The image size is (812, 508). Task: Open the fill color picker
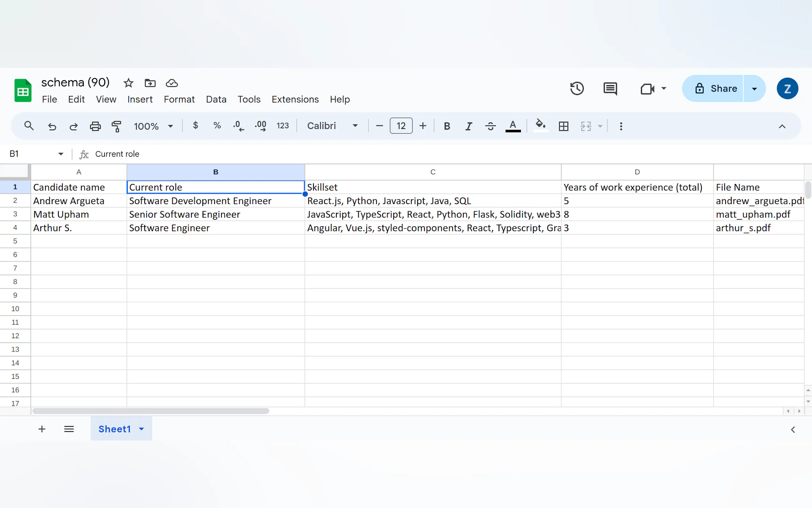(x=540, y=126)
